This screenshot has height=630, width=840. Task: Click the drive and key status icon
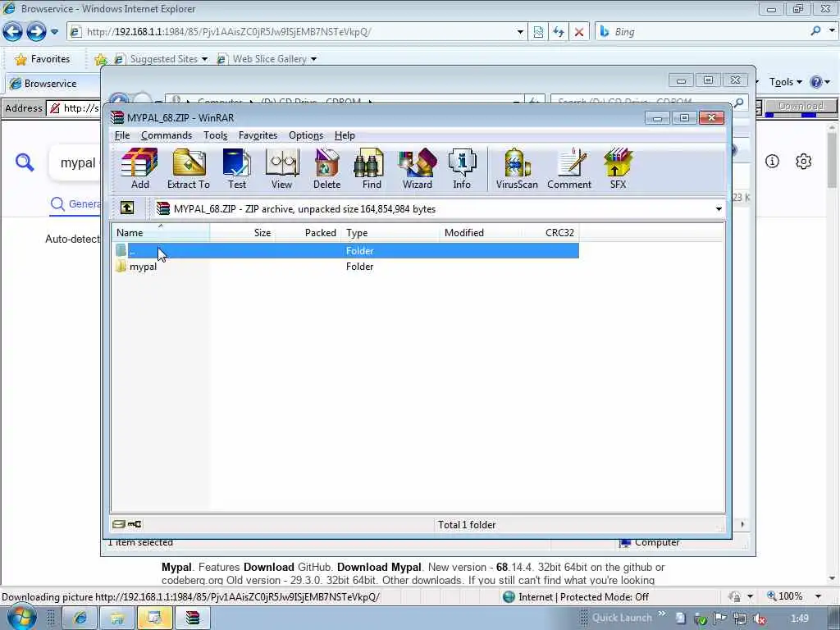pyautogui.click(x=127, y=524)
